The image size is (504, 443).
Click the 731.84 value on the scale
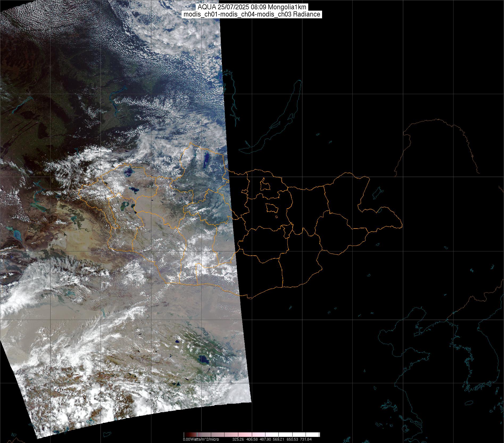pos(306,439)
